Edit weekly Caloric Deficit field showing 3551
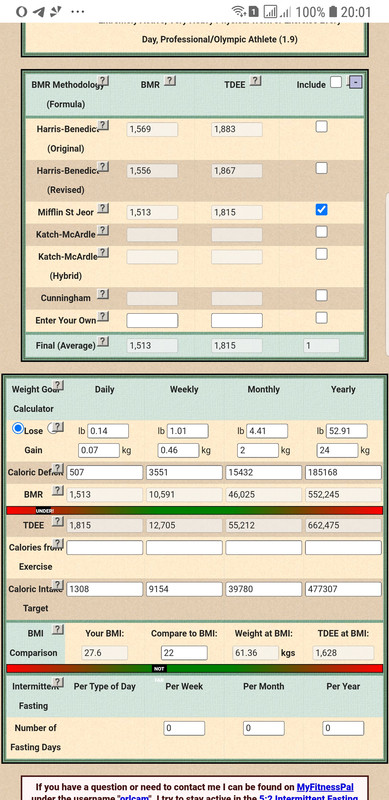 click(x=184, y=472)
